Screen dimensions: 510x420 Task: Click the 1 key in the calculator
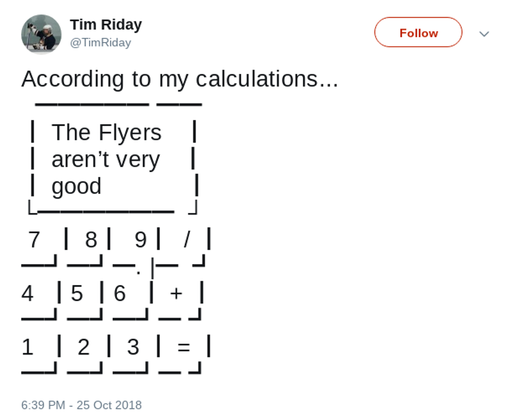(28, 347)
